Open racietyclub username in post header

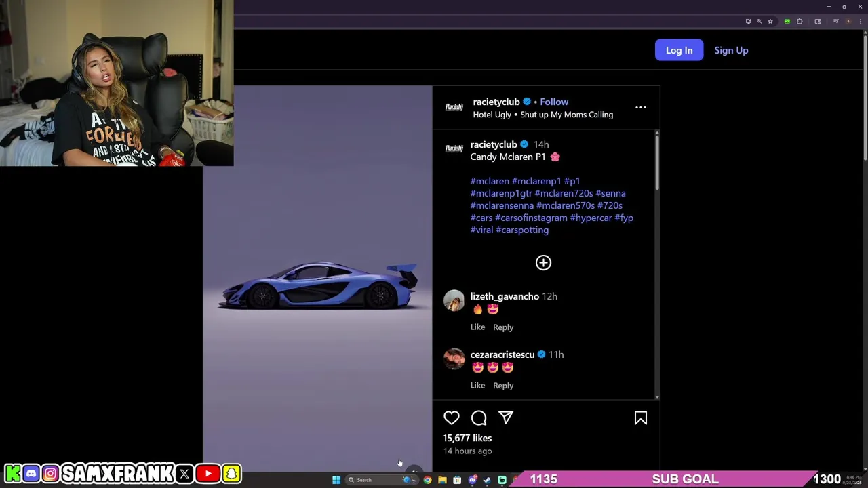pos(496,102)
